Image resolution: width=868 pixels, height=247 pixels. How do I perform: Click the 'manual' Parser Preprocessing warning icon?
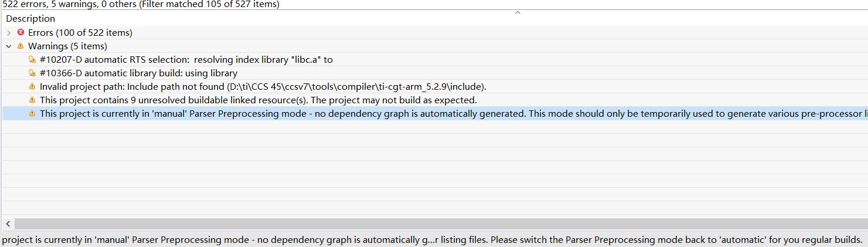click(x=32, y=113)
